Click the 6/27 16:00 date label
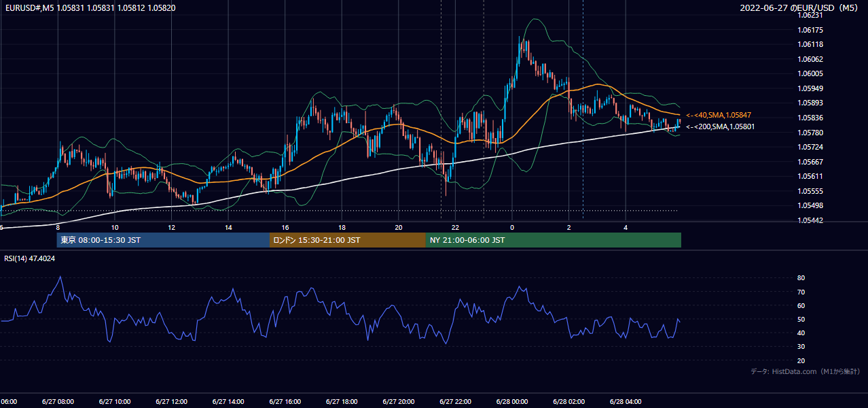The height and width of the screenshot is (408, 868). tap(285, 402)
